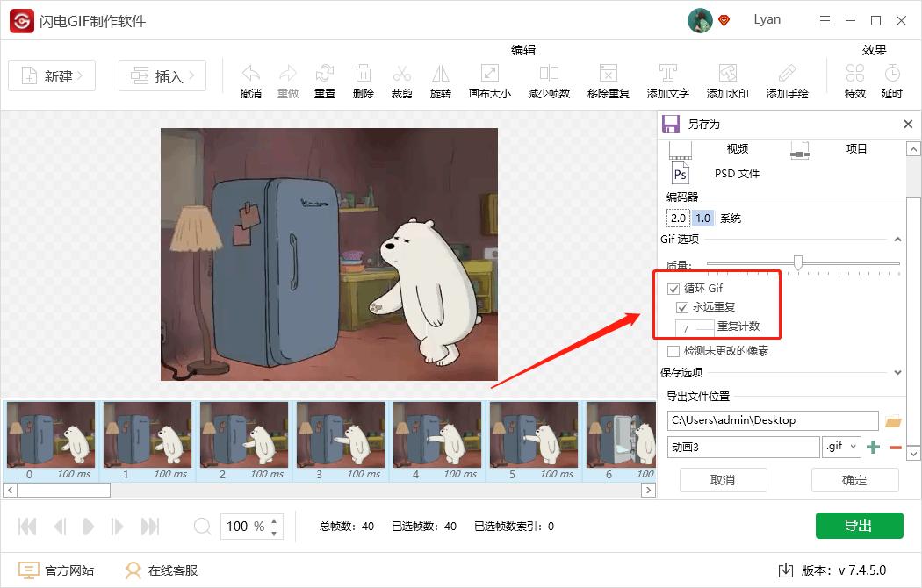Click the green Export (导出) button
The image size is (922, 588).
click(x=859, y=525)
